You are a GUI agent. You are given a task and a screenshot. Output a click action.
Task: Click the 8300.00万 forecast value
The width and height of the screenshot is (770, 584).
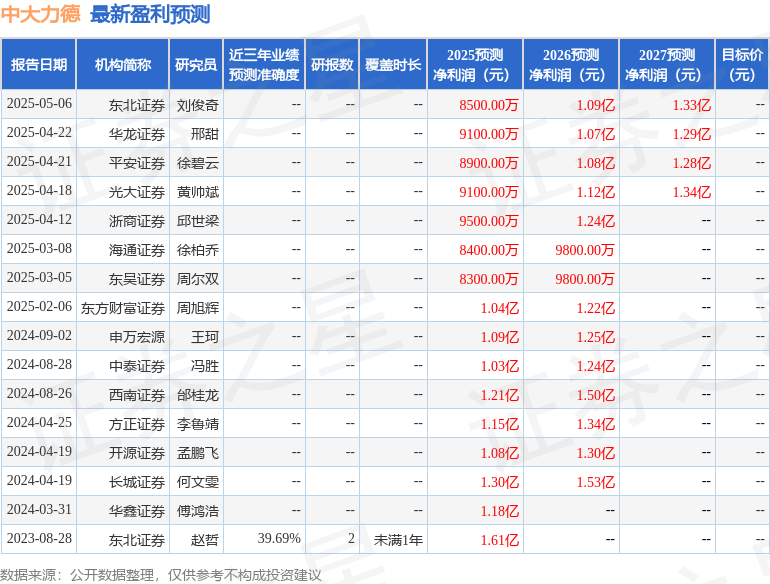tap(489, 279)
